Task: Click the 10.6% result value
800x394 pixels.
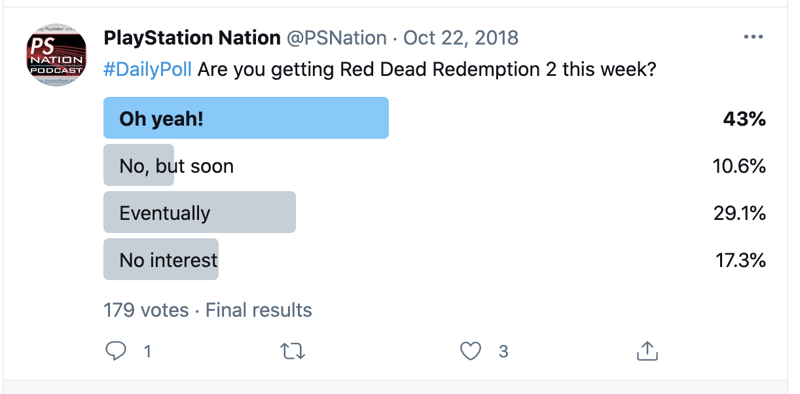Action: (739, 166)
